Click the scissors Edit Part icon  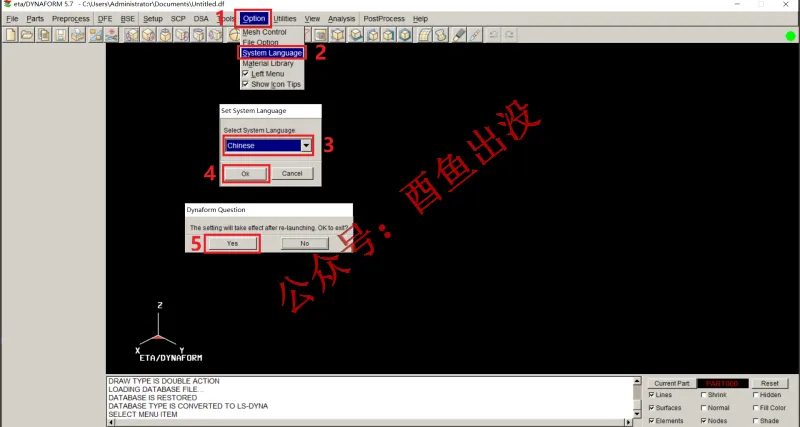point(111,35)
